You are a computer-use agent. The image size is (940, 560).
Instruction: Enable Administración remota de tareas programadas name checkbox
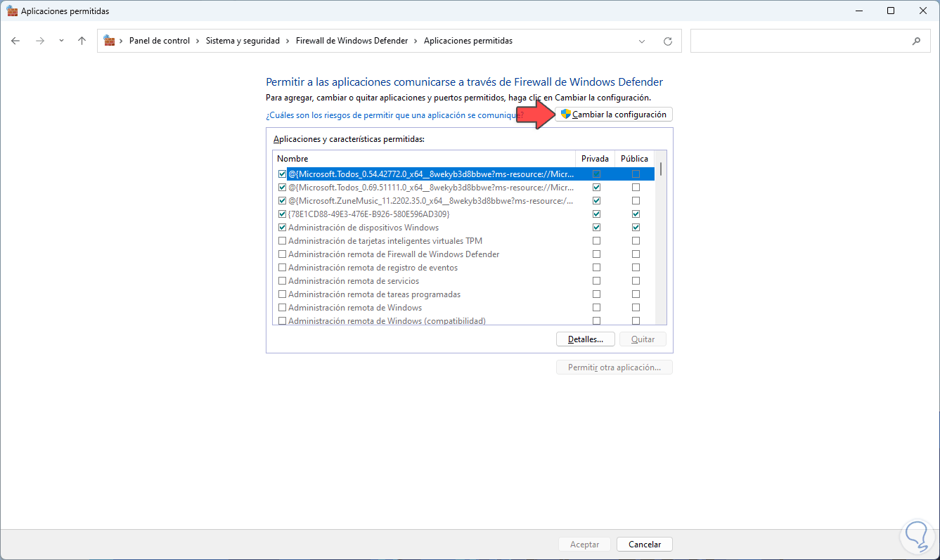(x=283, y=294)
